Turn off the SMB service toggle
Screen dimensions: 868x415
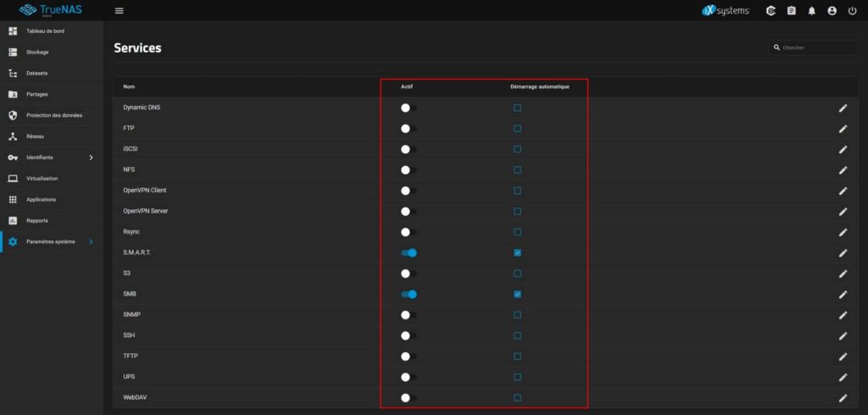coord(409,295)
